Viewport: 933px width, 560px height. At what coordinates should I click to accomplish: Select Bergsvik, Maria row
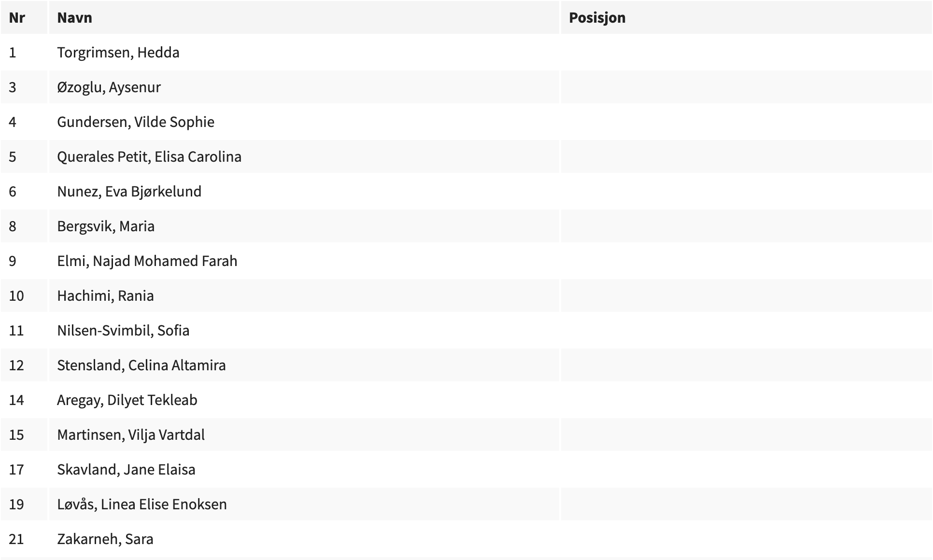point(106,226)
